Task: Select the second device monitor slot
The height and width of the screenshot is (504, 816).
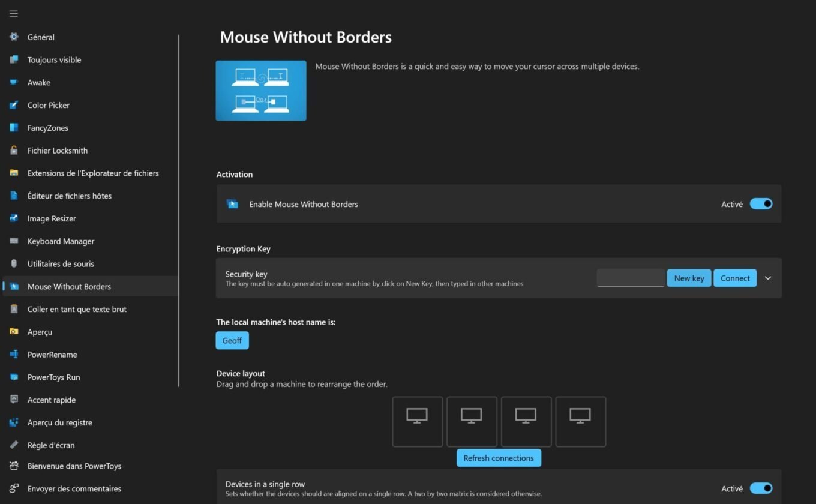Action: pyautogui.click(x=472, y=422)
